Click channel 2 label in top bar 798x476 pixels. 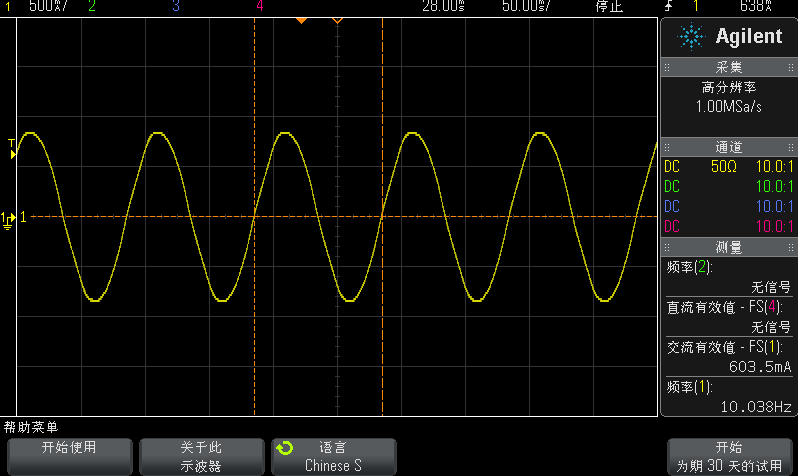click(92, 6)
